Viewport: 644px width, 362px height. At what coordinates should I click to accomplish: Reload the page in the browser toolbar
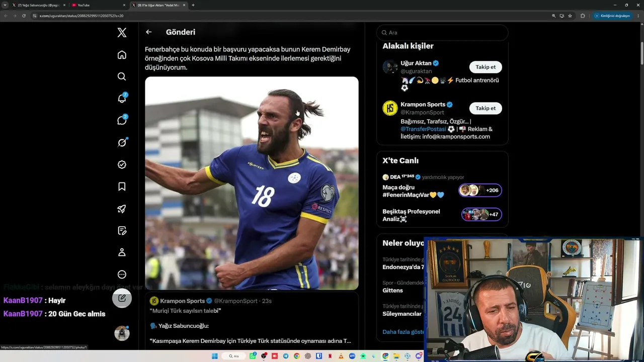(x=24, y=16)
